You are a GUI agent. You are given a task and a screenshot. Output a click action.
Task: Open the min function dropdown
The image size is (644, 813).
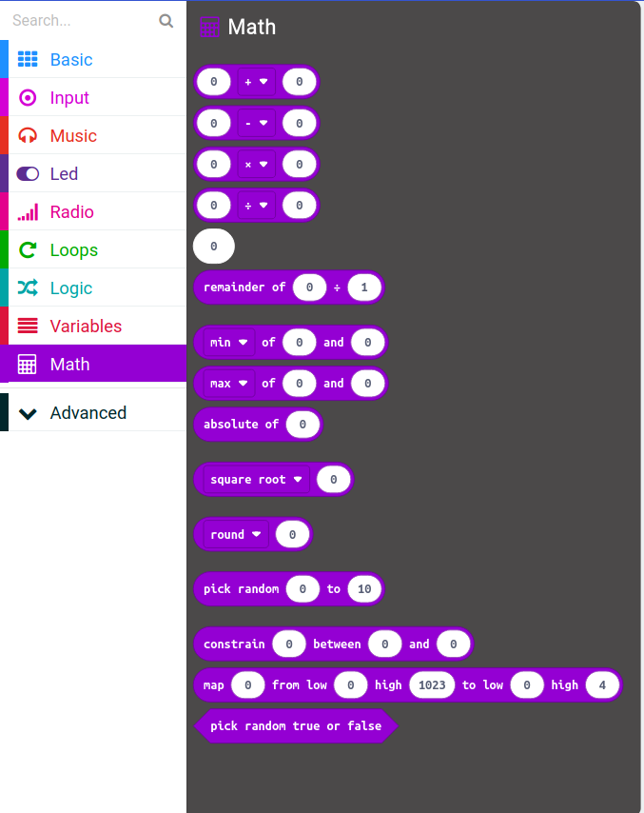[x=244, y=343]
